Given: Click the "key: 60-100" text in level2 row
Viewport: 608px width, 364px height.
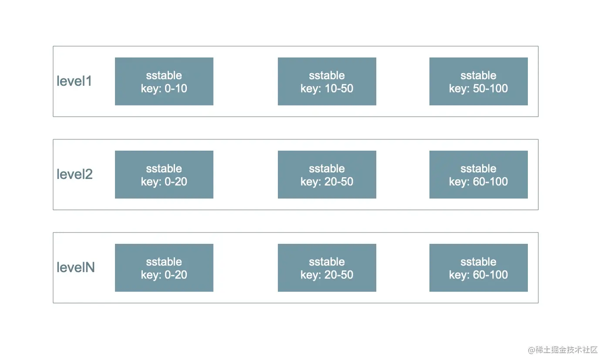Looking at the screenshot, I should tap(479, 182).
